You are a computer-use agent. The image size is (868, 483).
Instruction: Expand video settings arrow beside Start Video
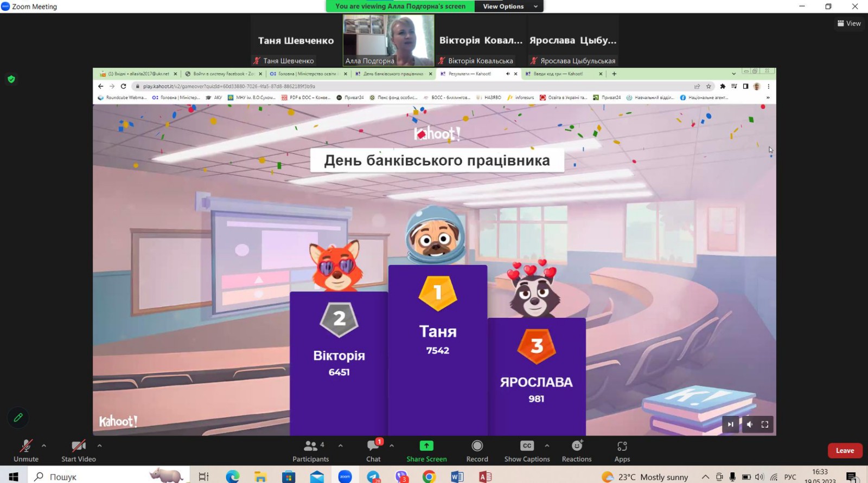coord(99,446)
